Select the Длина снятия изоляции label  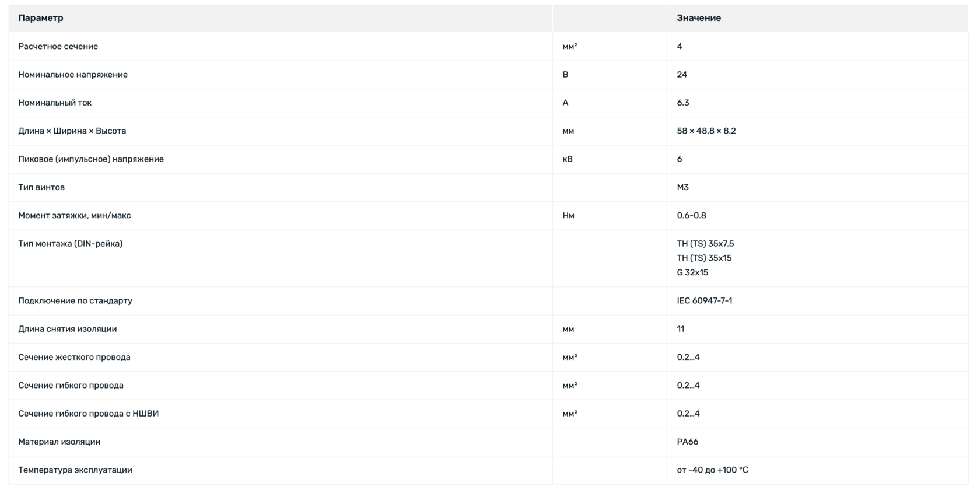click(x=67, y=329)
